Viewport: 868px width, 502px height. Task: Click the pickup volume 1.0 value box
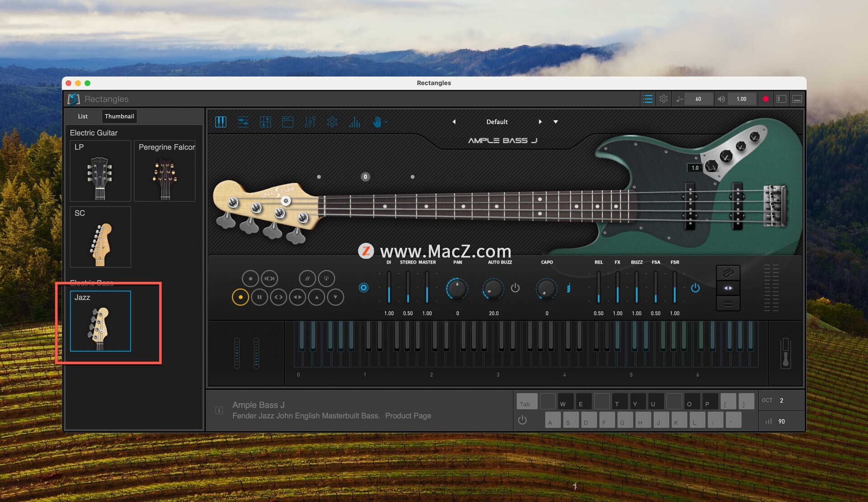tap(695, 168)
